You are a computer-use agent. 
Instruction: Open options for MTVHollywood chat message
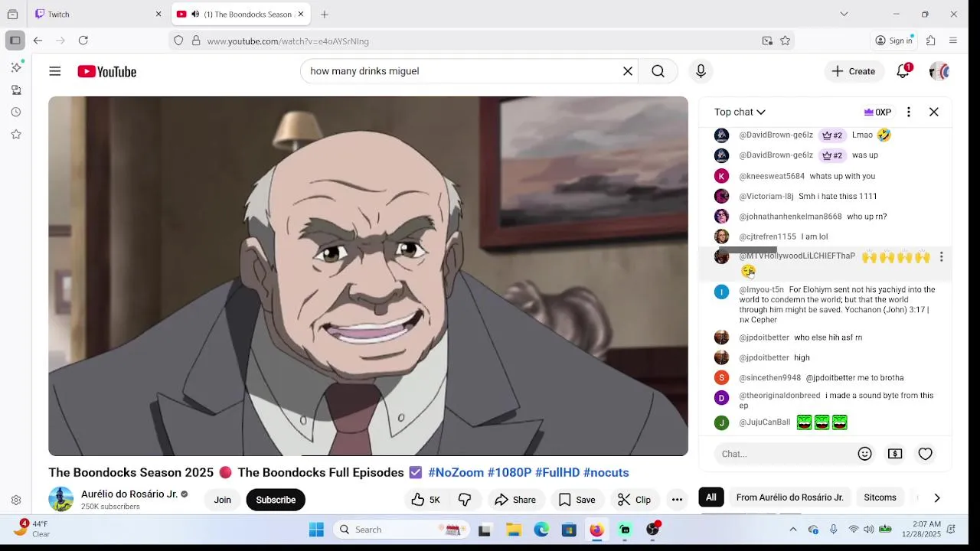942,257
